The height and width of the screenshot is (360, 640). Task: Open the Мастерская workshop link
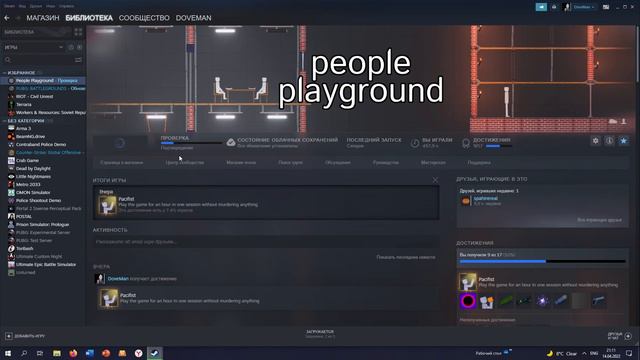[433, 163]
